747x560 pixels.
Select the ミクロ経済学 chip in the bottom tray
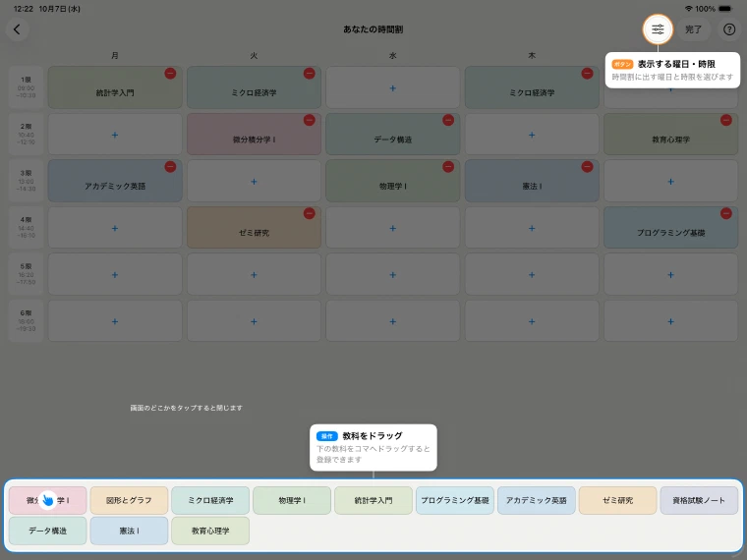210,500
